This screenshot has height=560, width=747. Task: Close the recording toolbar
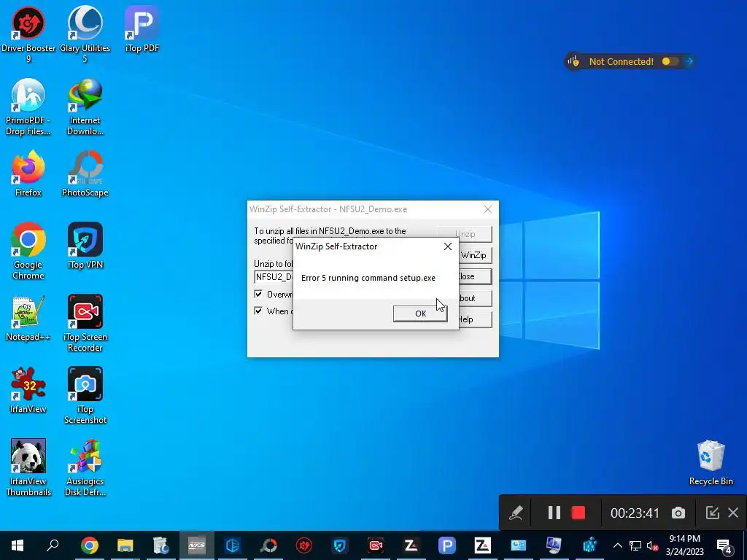733,513
